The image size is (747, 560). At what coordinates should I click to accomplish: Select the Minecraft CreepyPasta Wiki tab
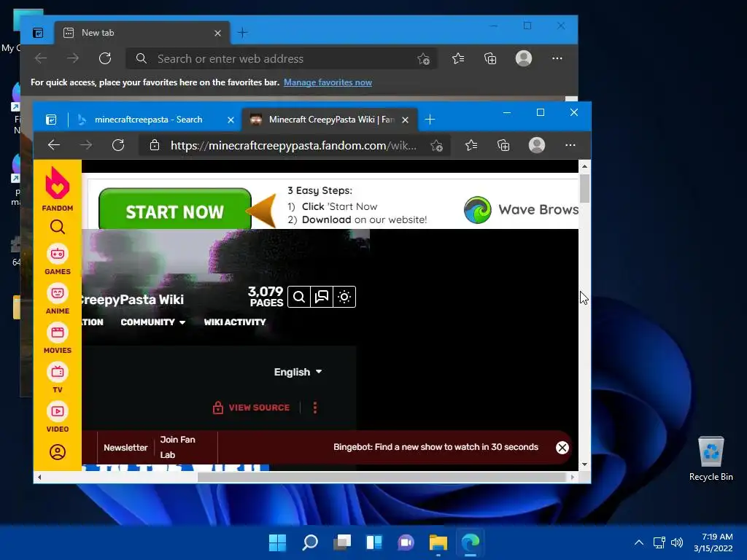(x=330, y=120)
